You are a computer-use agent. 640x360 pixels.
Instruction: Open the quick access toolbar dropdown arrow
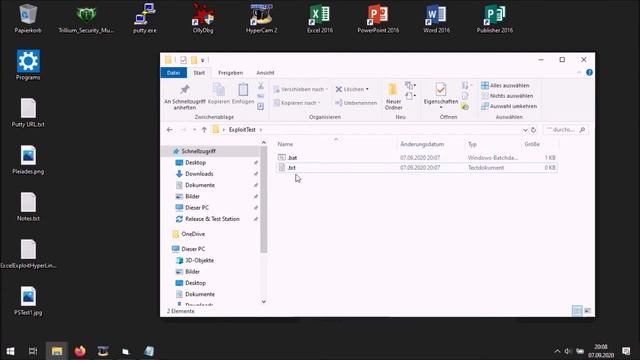[x=202, y=60]
